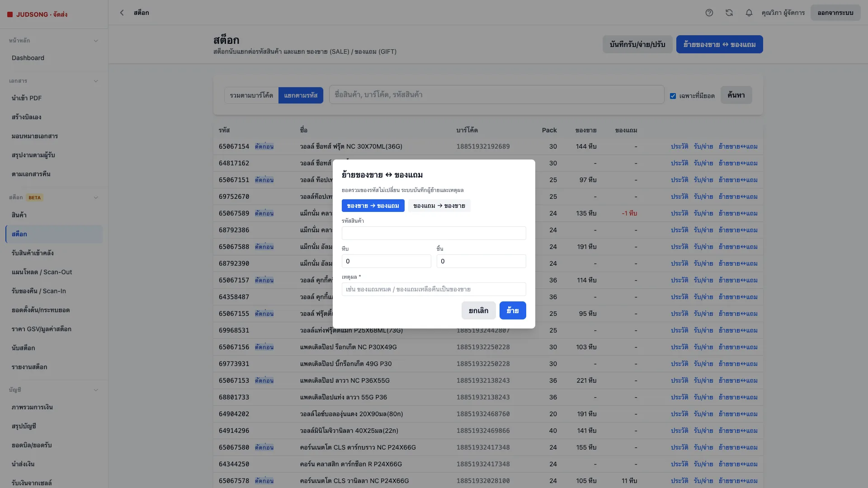Viewport: 868px width, 488px height.
Task: Select ของขาย → ของแถม direction
Action: click(373, 206)
